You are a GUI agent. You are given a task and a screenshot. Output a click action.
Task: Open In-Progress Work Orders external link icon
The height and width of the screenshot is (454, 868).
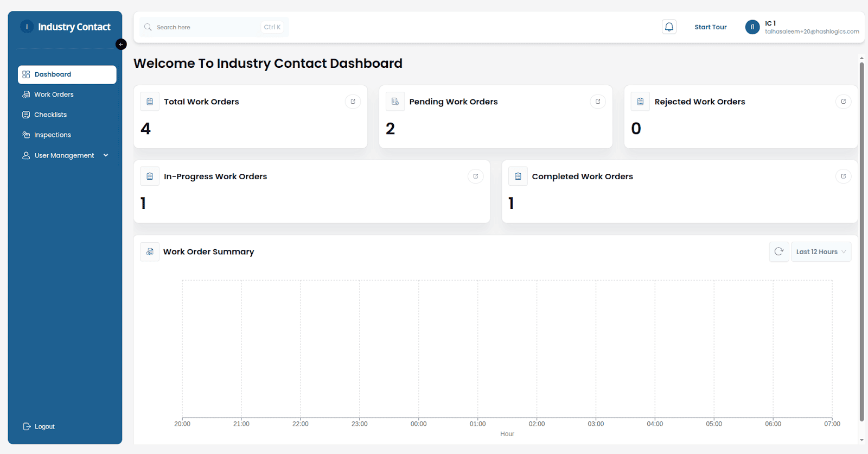point(475,176)
